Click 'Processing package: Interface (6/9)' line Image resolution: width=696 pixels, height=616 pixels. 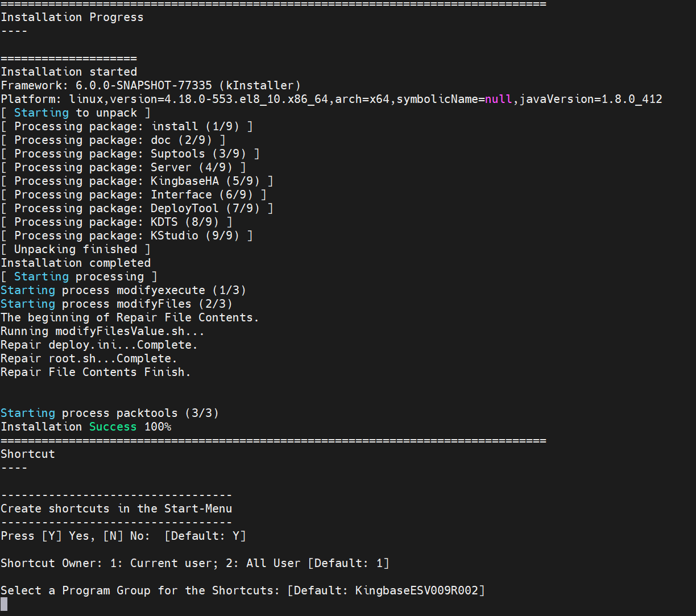tap(134, 195)
